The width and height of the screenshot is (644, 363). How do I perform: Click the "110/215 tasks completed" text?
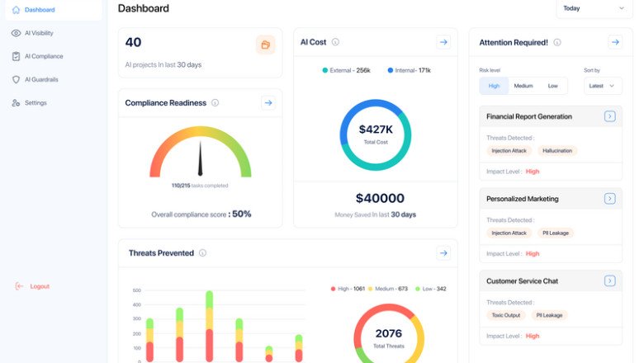(x=200, y=186)
